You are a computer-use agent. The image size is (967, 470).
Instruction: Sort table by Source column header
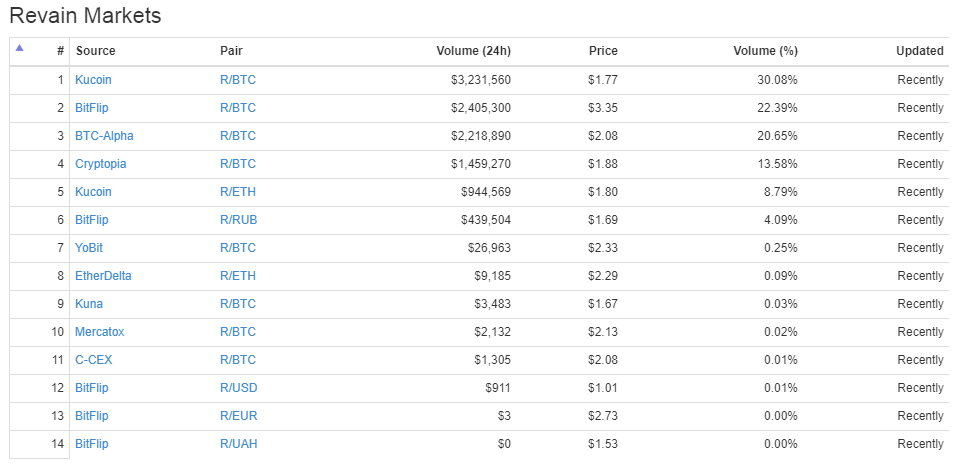pos(96,51)
